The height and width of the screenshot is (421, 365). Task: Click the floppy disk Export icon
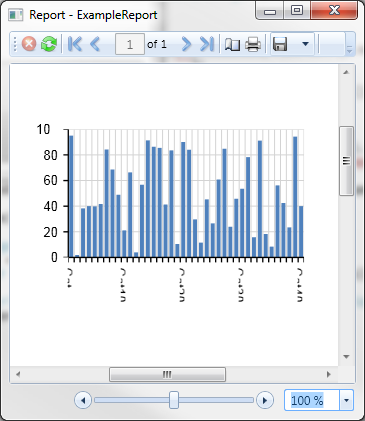(x=280, y=44)
